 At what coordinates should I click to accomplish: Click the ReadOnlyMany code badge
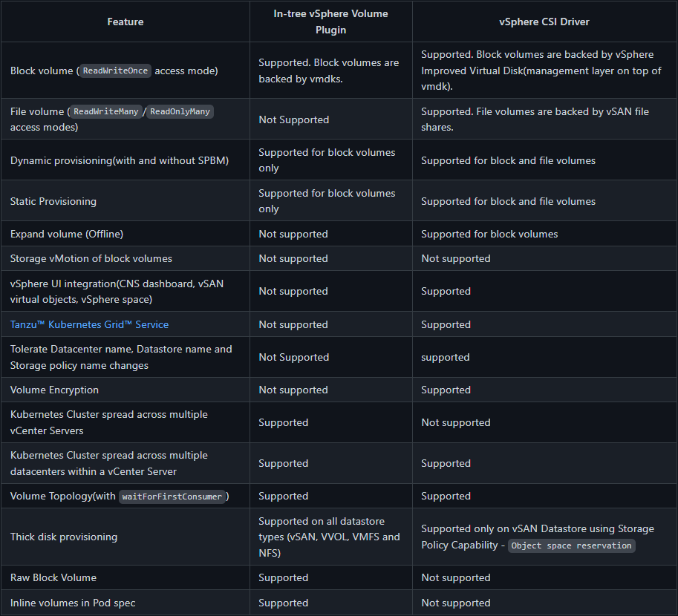coord(180,111)
